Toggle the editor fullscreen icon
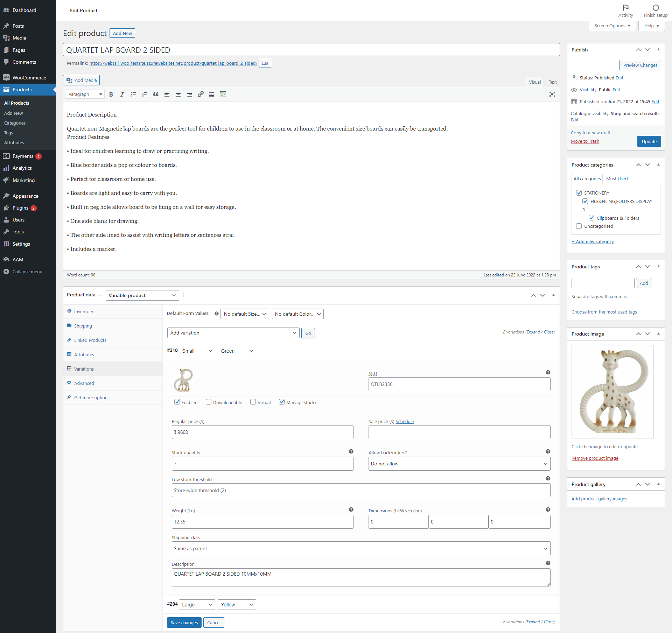 click(552, 94)
